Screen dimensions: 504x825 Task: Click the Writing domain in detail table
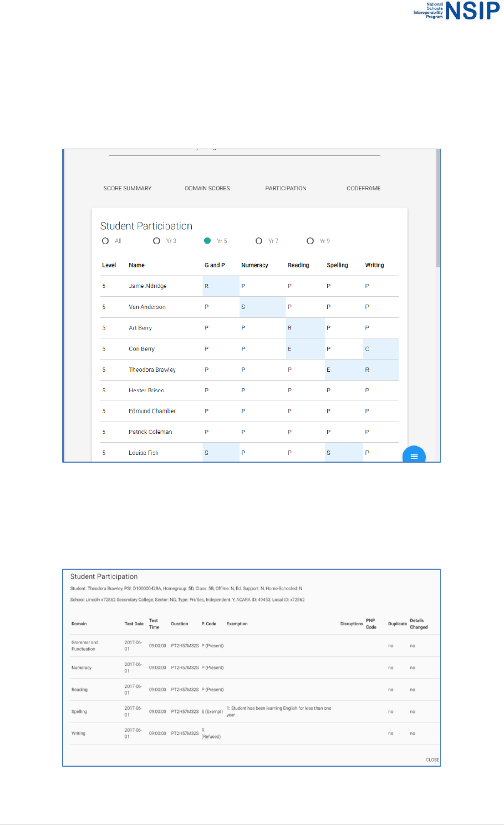pyautogui.click(x=78, y=733)
